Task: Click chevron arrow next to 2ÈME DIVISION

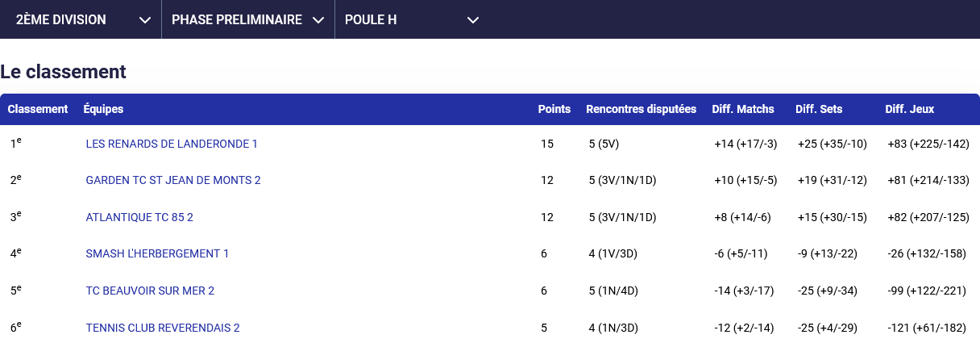Action: click(145, 19)
